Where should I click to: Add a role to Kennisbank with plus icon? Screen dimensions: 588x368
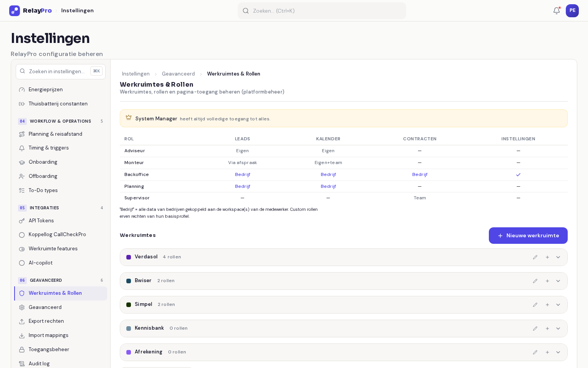(547, 329)
